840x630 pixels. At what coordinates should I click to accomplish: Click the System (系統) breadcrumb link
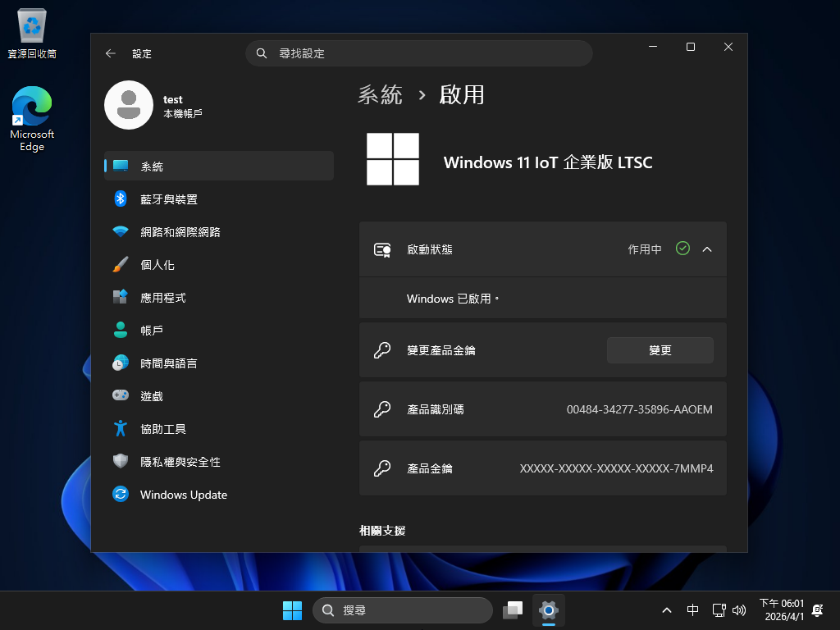tap(380, 95)
